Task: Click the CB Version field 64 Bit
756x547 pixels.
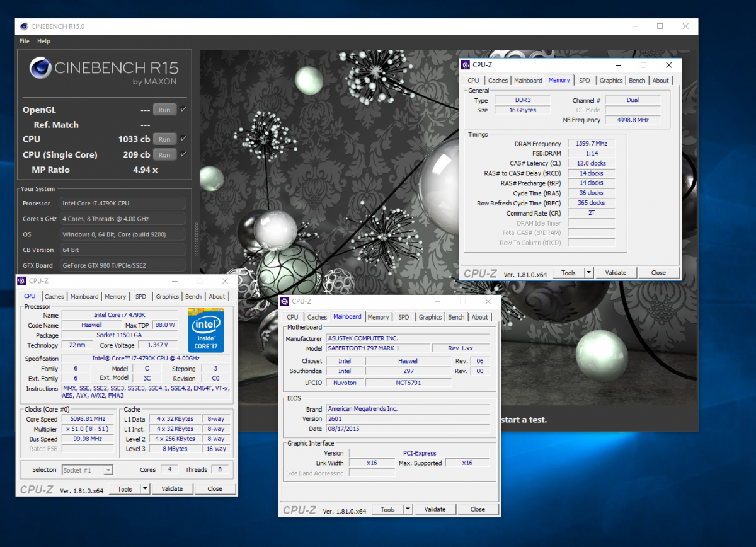Action: (x=123, y=250)
